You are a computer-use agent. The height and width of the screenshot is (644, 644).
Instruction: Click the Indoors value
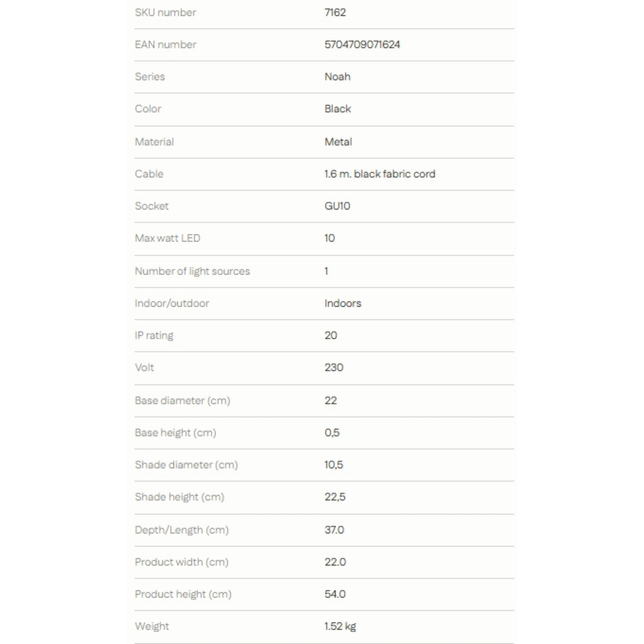(x=343, y=303)
